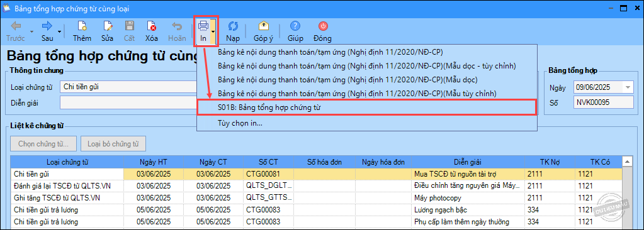Click the Diễn giải input field
The width and height of the screenshot is (644, 230).
[x=128, y=102]
